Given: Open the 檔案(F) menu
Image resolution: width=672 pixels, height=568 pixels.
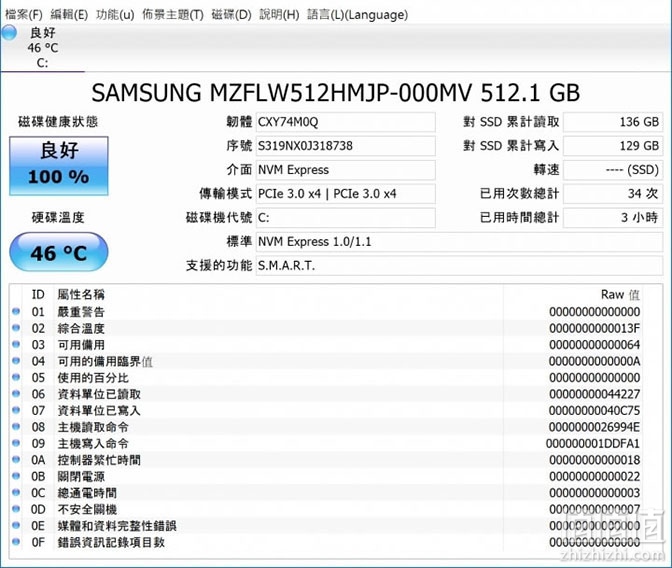Looking at the screenshot, I should tap(24, 15).
